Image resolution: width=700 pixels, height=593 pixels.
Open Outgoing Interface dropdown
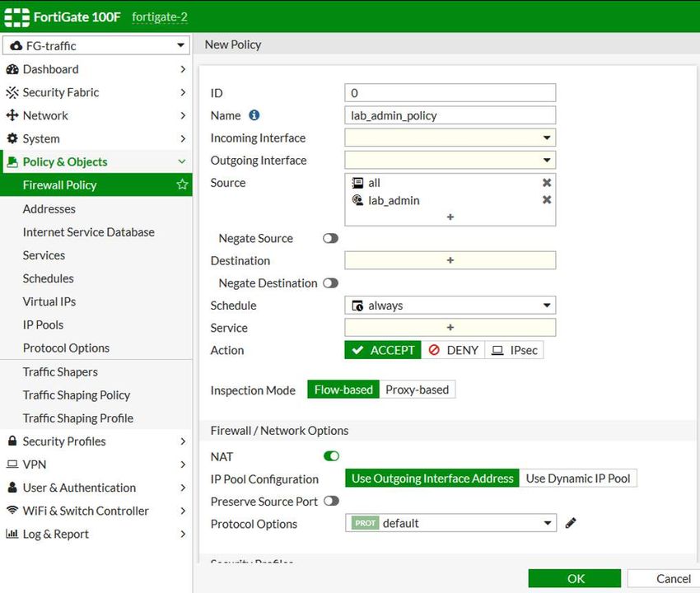[450, 160]
